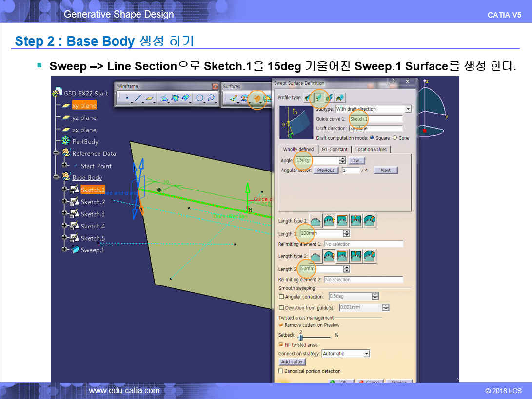Expand the Sweep.1 tree node

[x=64, y=250]
